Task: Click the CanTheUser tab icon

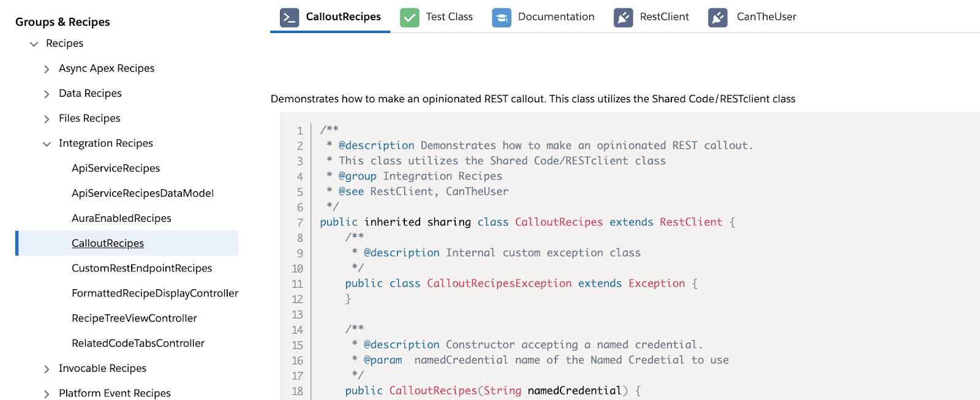Action: (718, 17)
